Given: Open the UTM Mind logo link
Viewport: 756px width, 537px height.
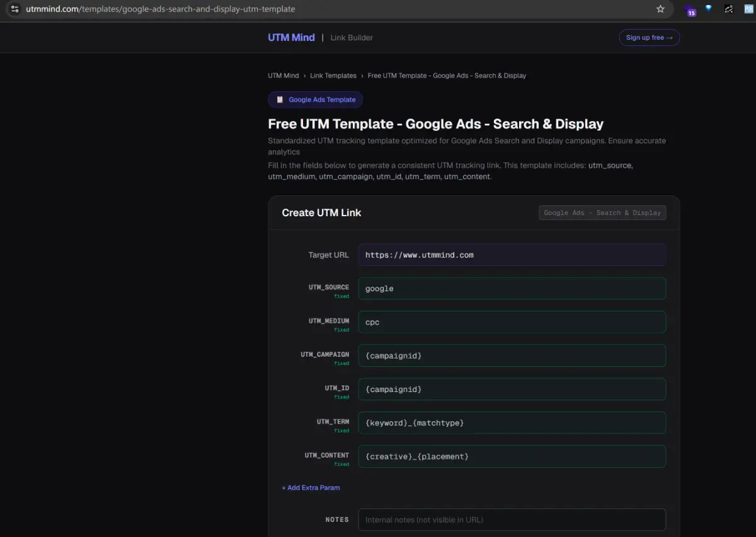Looking at the screenshot, I should [x=291, y=37].
